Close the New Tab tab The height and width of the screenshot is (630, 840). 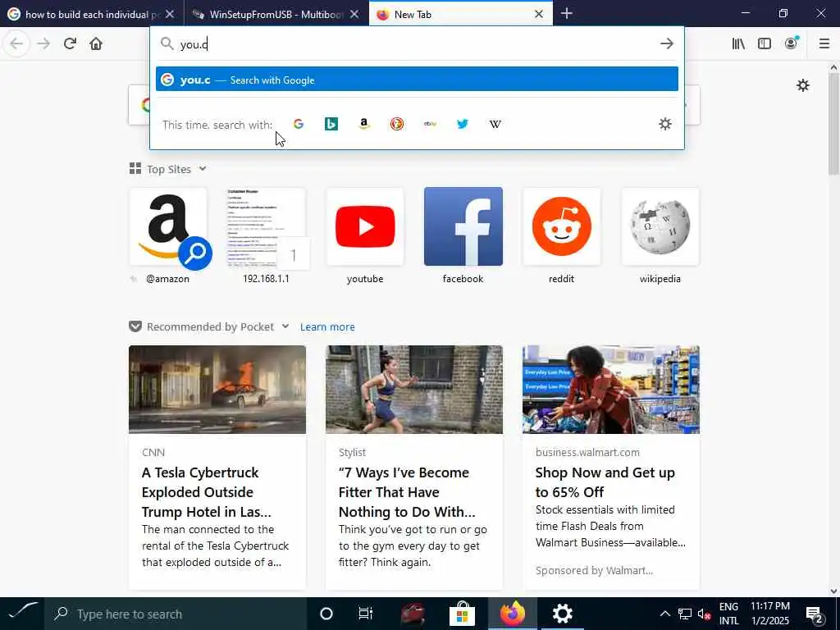click(539, 15)
